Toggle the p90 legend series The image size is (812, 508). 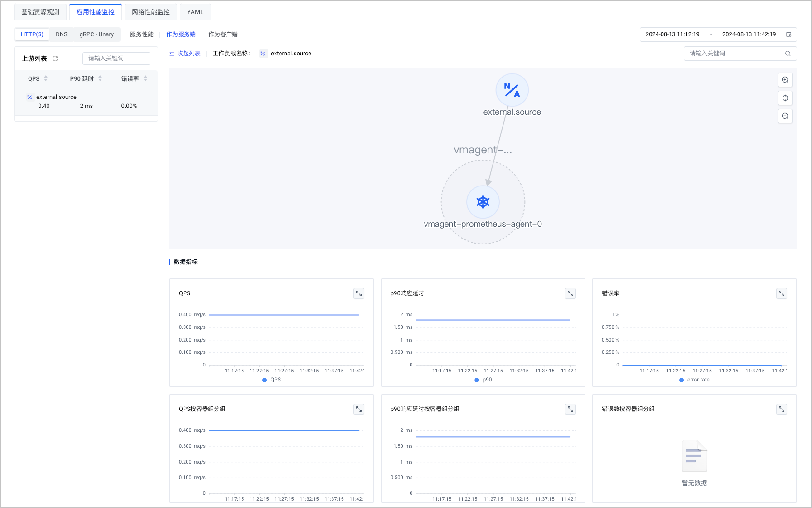pyautogui.click(x=483, y=380)
